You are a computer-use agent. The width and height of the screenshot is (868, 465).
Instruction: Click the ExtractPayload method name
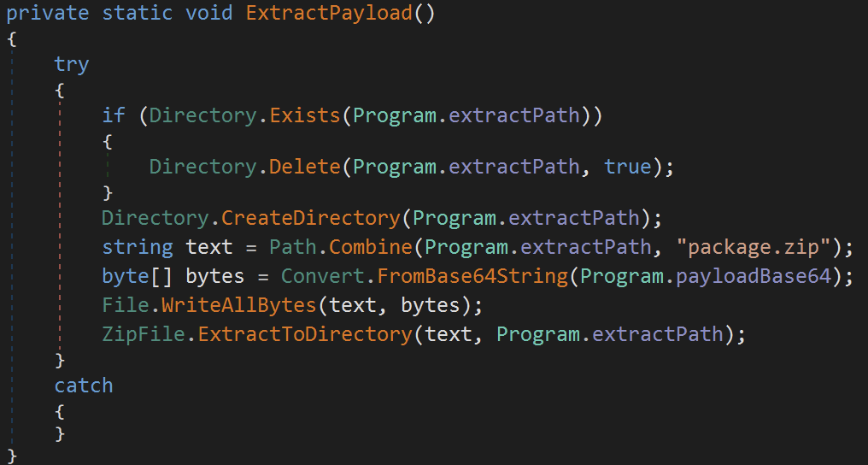point(329,15)
